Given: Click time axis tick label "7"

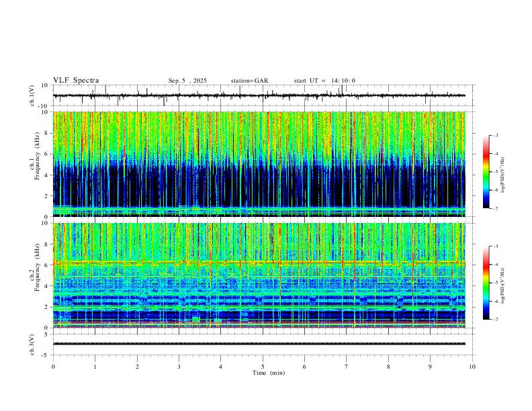Looking at the screenshot, I should point(347,367).
